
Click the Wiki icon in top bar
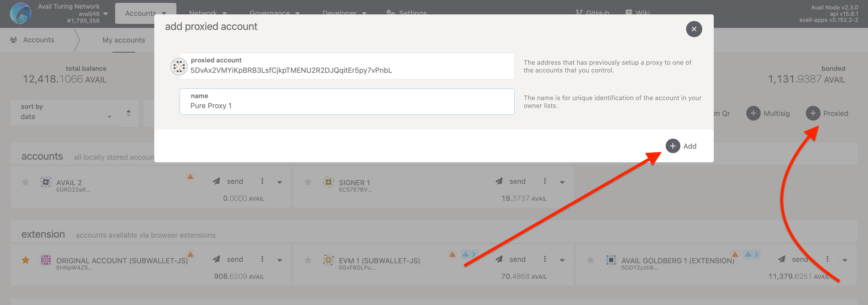tap(629, 13)
